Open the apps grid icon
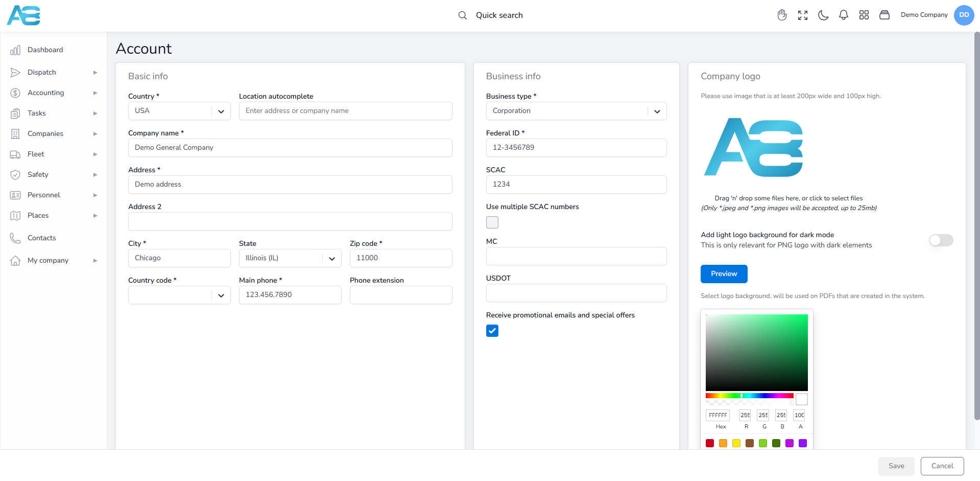Image resolution: width=980 pixels, height=481 pixels. tap(864, 15)
